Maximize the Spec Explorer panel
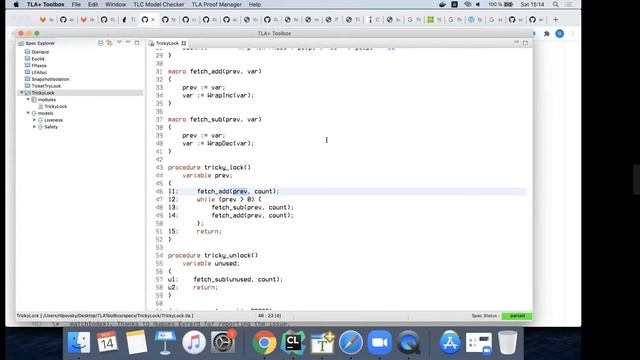 pyautogui.click(x=137, y=43)
